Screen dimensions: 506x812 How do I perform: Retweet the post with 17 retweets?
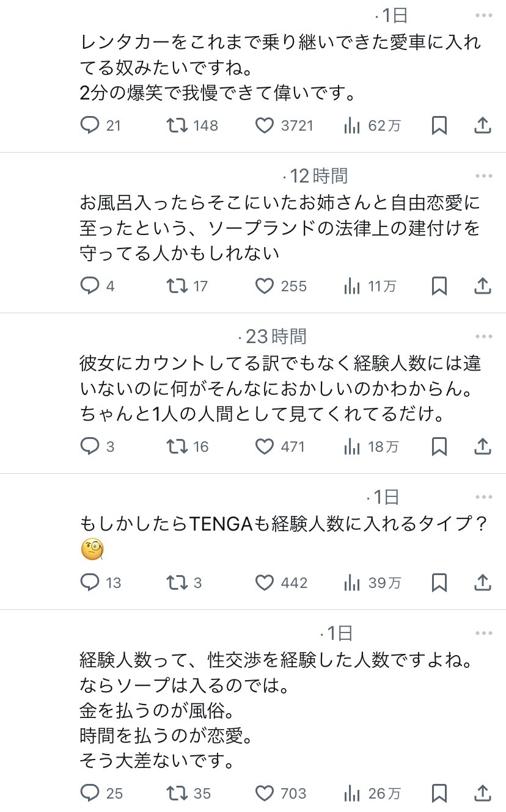click(x=178, y=286)
